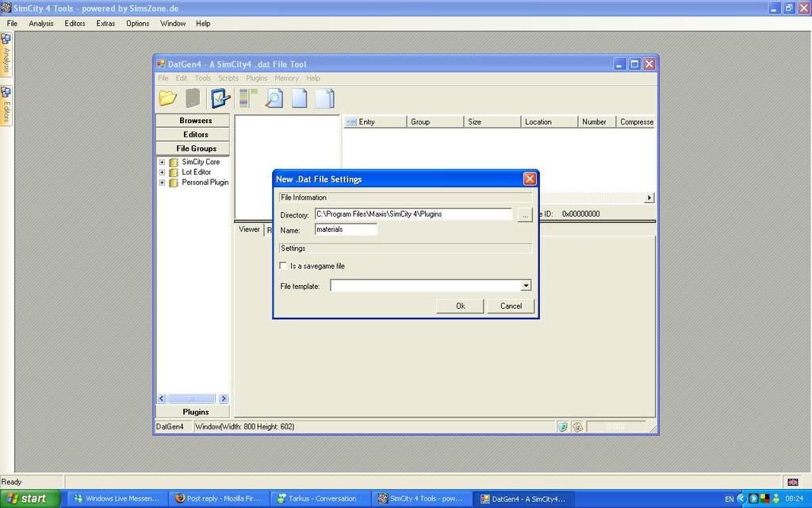Click the tree panel scroll-right arrow
Viewport: 812px width, 508px height.
224,398
